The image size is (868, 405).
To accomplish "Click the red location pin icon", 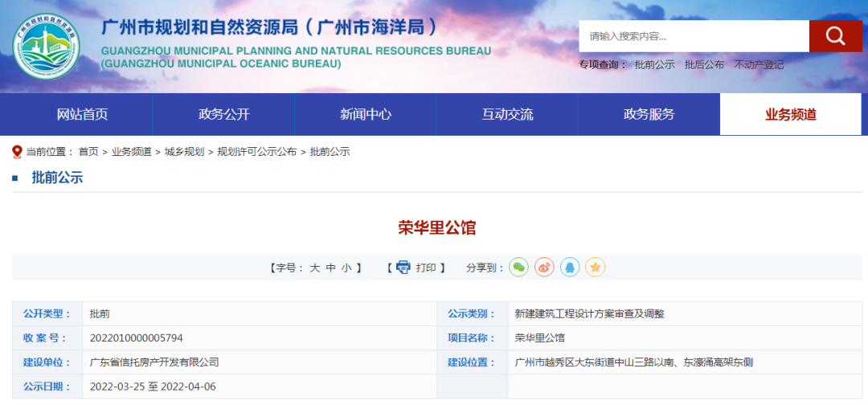I will [17, 152].
